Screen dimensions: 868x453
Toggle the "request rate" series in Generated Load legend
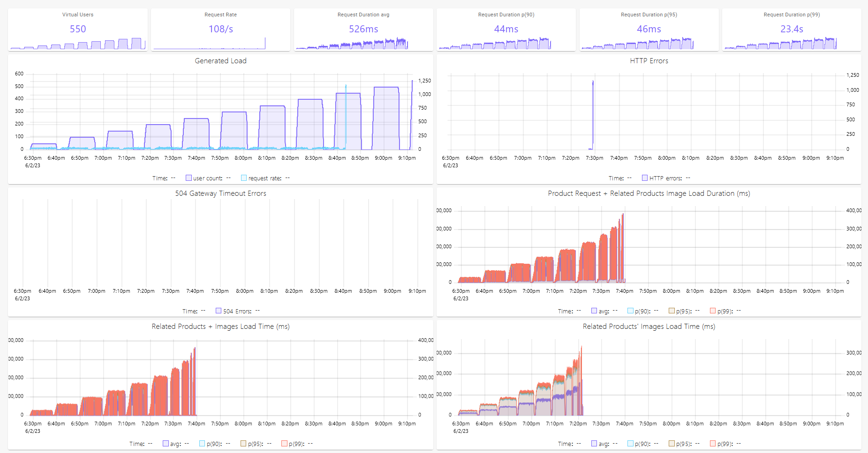(243, 178)
